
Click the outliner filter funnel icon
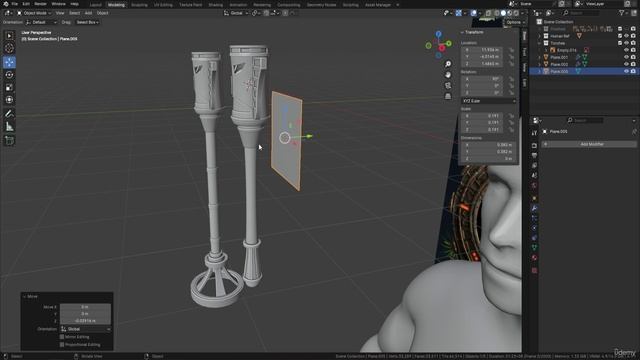(x=622, y=13)
